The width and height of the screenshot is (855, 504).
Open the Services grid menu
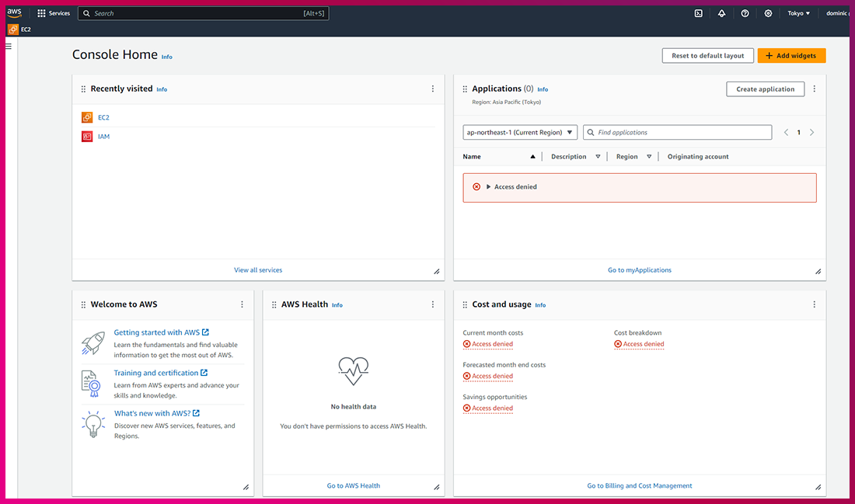54,13
